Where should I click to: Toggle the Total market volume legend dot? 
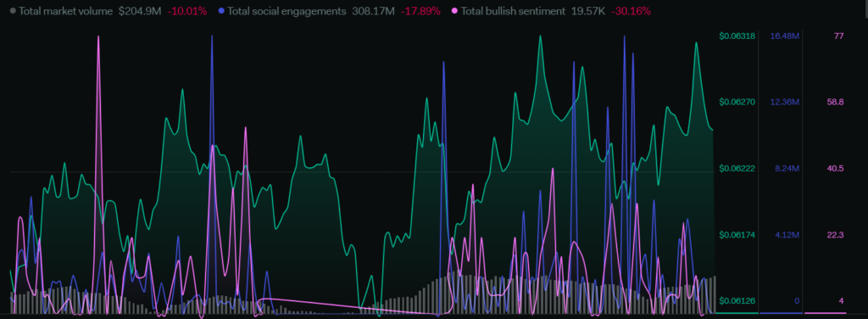pos(13,10)
